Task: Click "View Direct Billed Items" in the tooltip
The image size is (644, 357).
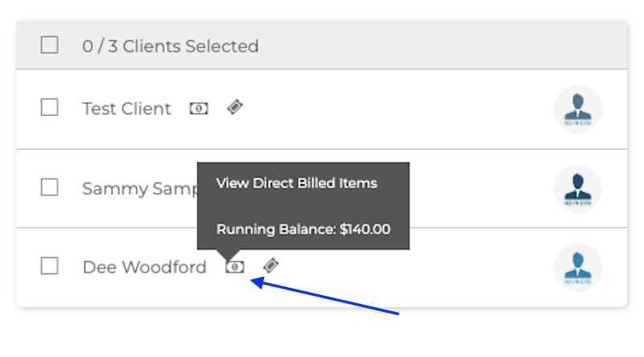Action: click(296, 183)
